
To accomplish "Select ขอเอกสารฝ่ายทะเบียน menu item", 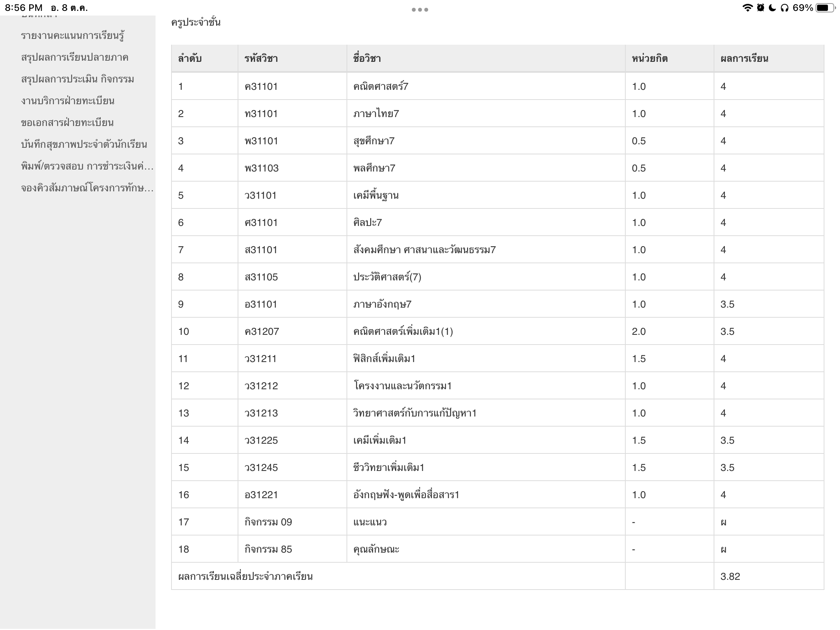I will [67, 123].
